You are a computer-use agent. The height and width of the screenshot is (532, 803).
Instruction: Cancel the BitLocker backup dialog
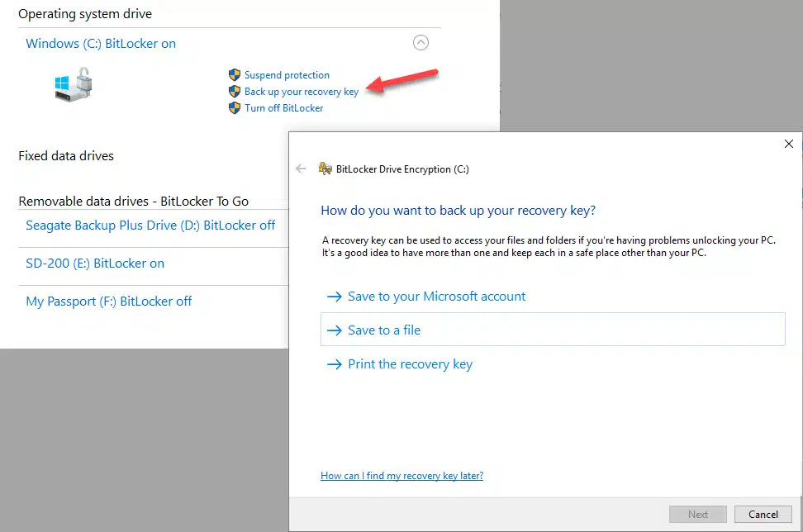763,514
